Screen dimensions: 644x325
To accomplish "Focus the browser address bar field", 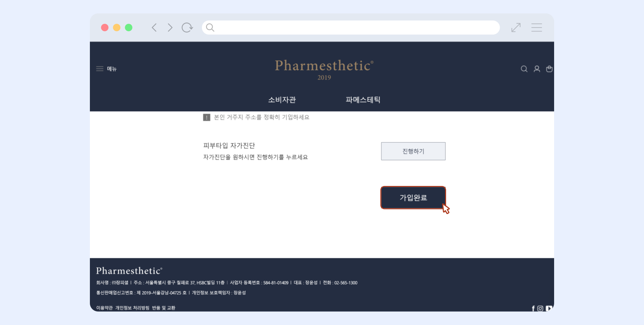I will coord(351,27).
